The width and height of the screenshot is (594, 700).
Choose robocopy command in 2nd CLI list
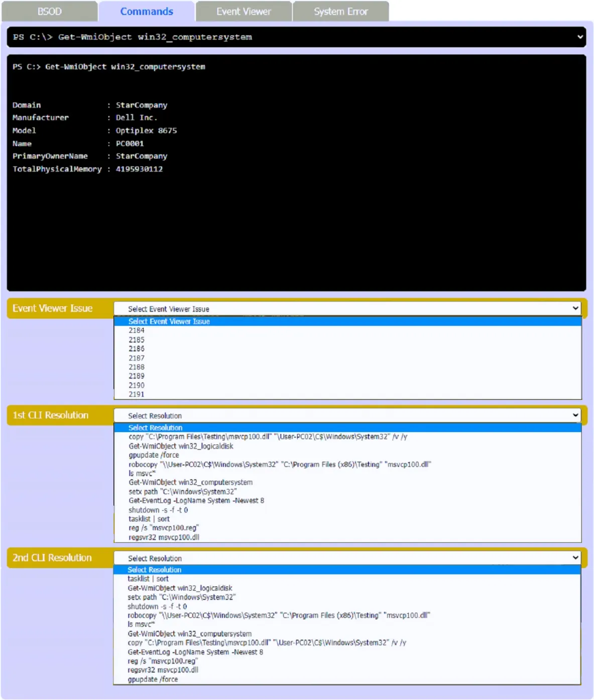coord(347,616)
